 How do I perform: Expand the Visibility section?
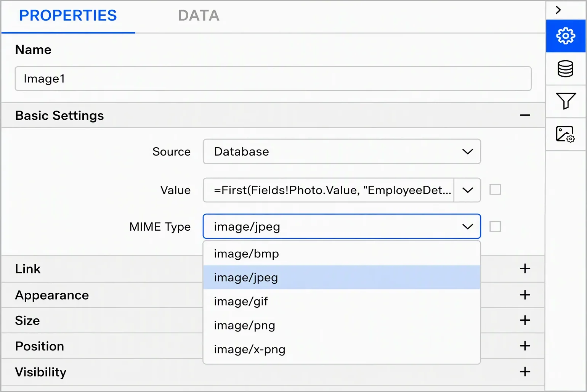[525, 371]
